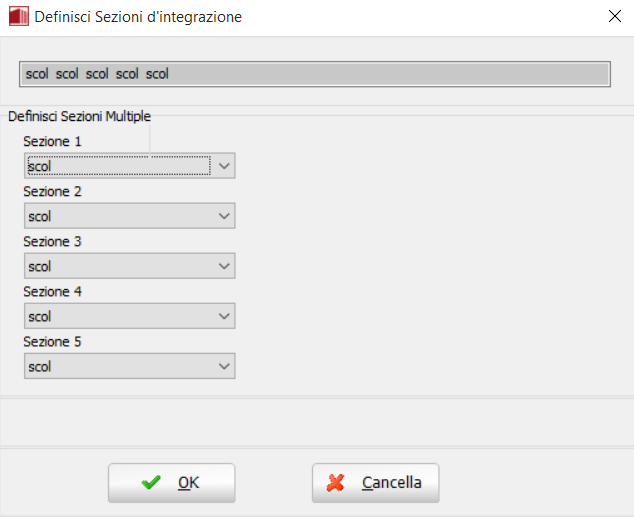The height and width of the screenshot is (517, 634).
Task: Click the green checkmark icon on OK
Action: 151,483
